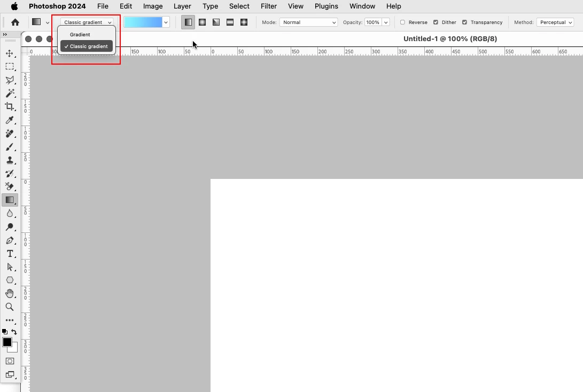Choose Radial gradient style
Image resolution: width=583 pixels, height=392 pixels.
pos(203,22)
